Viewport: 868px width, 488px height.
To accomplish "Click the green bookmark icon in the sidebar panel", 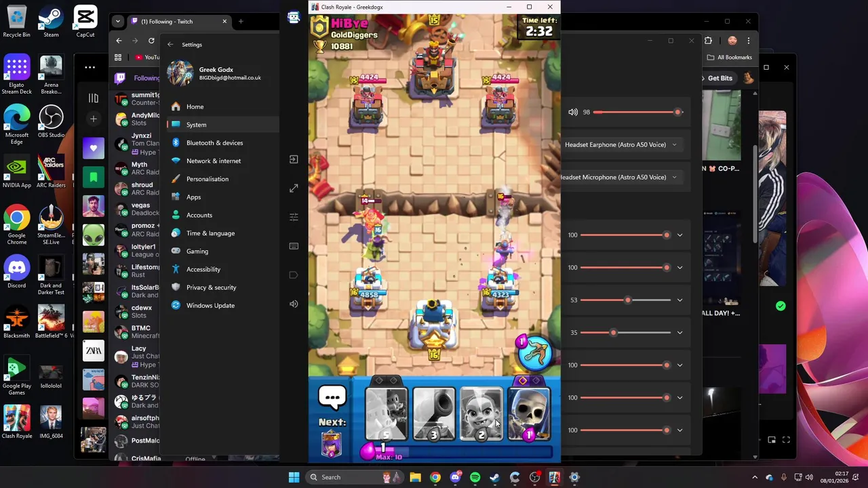I will (94, 178).
